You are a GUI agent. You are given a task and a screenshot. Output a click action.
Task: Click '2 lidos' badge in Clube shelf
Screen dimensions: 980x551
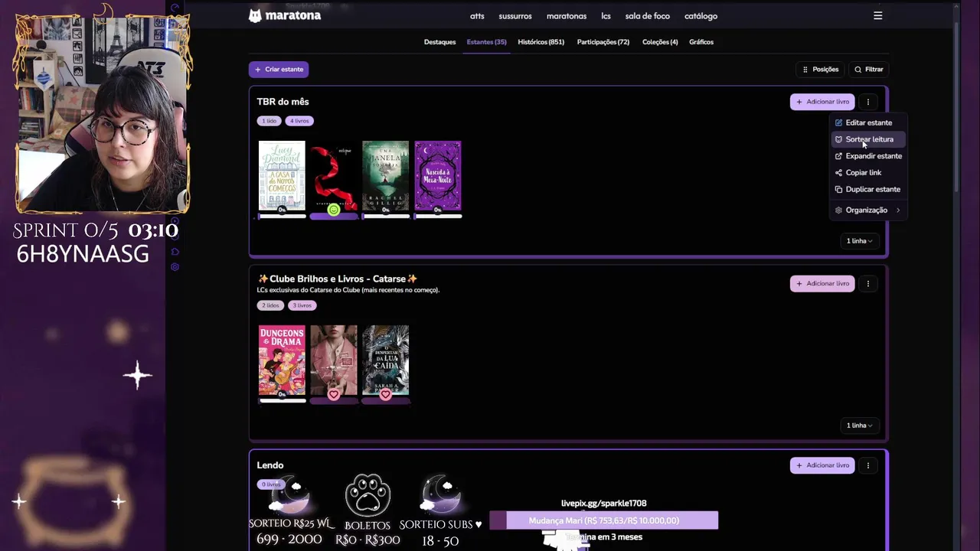269,305
